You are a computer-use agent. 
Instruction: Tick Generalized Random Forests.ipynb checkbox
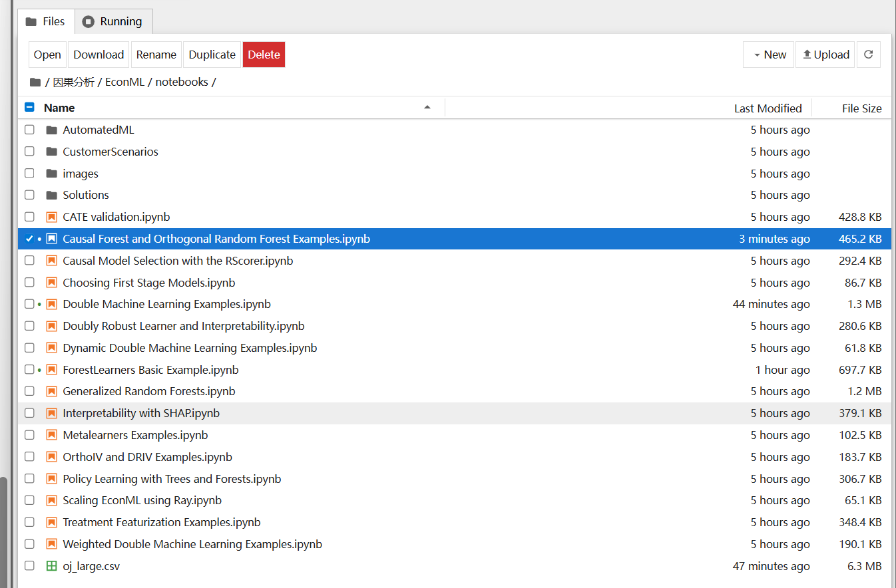pyautogui.click(x=29, y=391)
